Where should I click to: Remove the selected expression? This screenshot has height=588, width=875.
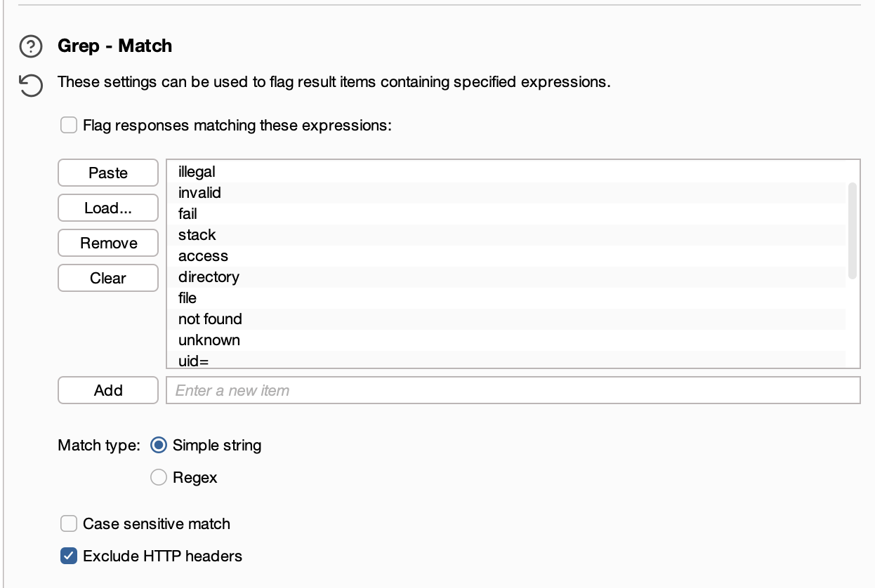click(108, 243)
